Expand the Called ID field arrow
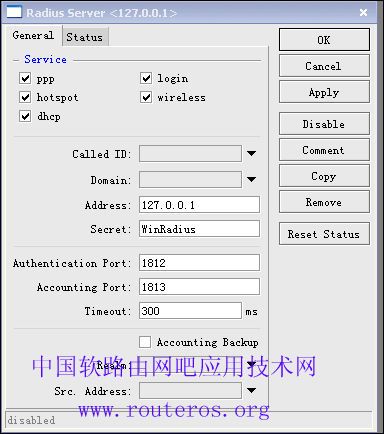 [x=251, y=153]
